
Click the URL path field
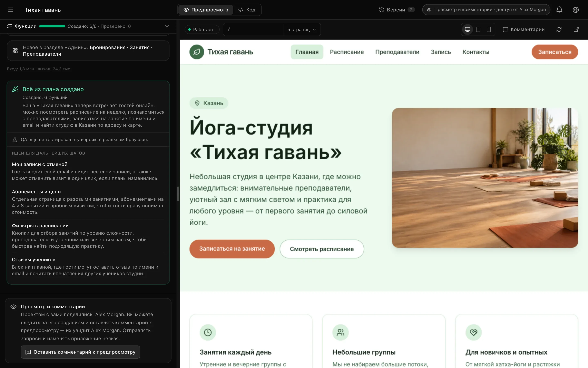coord(253,29)
